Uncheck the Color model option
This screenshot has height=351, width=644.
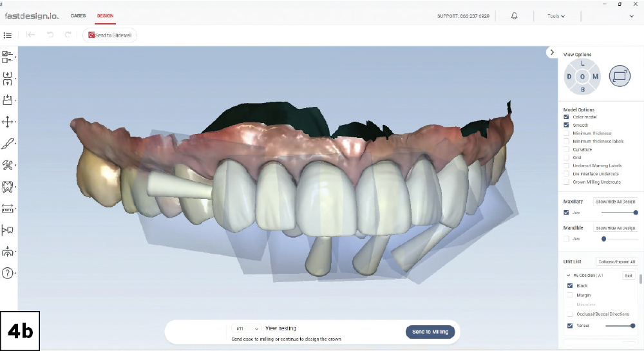(566, 117)
